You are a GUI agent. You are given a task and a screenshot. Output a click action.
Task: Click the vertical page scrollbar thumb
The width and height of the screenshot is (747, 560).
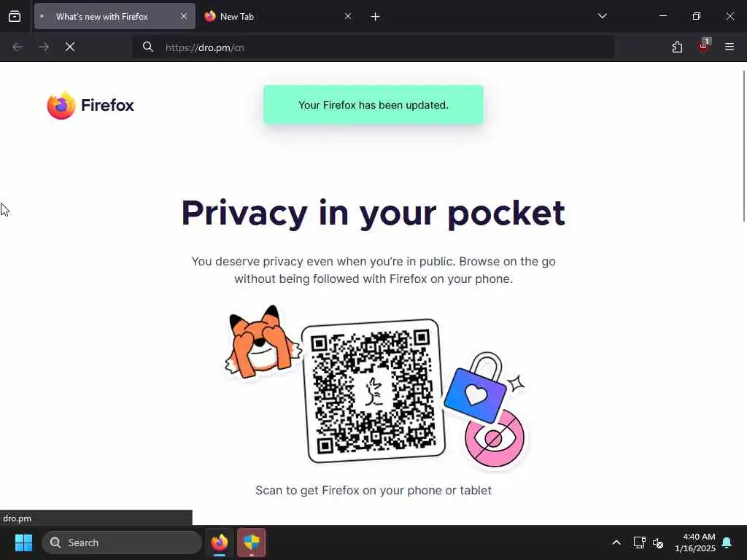[743, 146]
